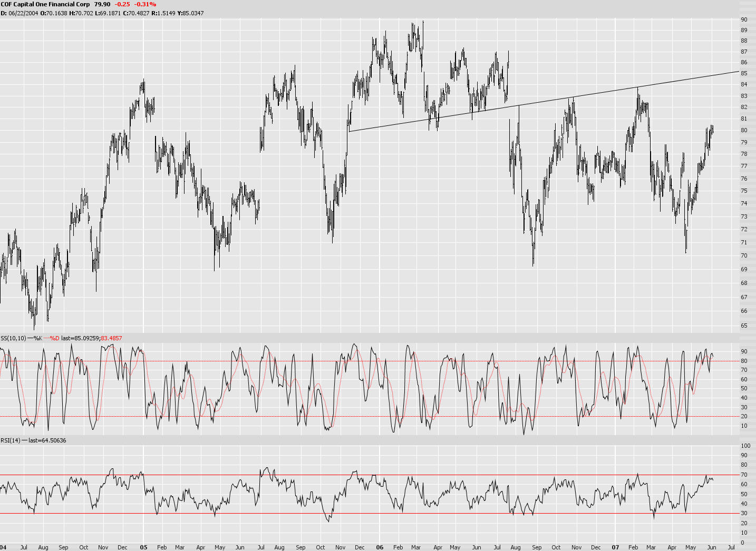
Task: Click the 75 label on the price axis
Action: click(744, 191)
